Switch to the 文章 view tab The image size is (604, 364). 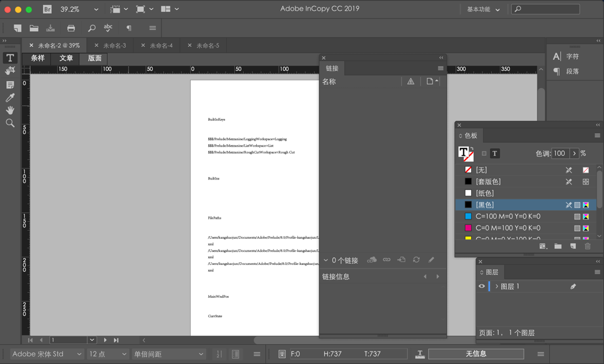pos(66,58)
